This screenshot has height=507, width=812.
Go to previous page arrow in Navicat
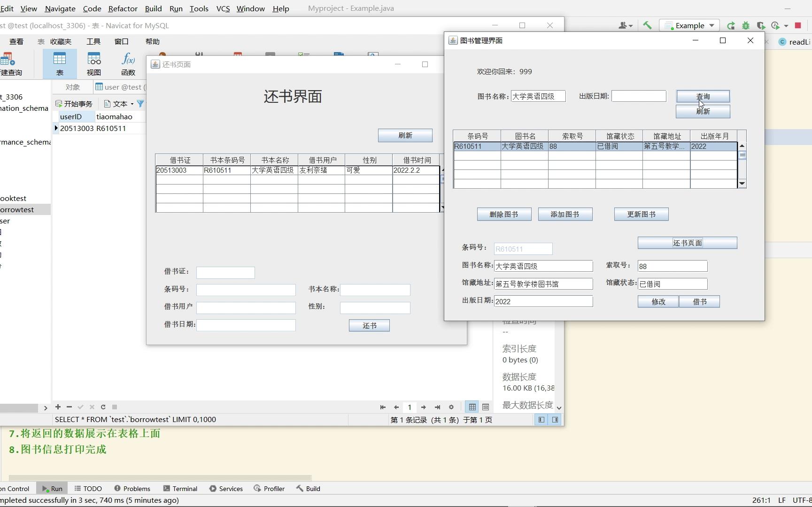(x=396, y=407)
